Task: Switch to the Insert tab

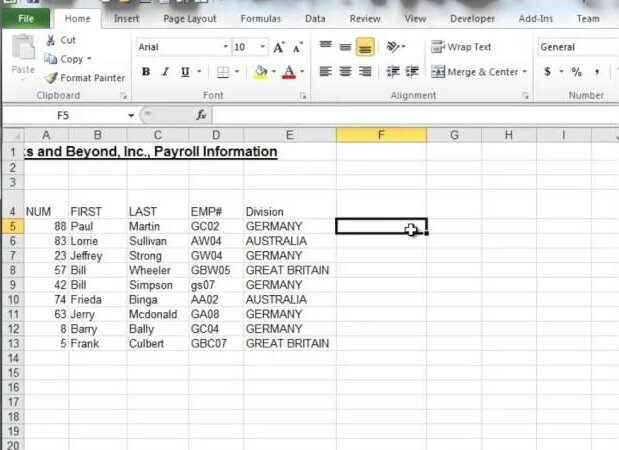Action: (x=126, y=19)
